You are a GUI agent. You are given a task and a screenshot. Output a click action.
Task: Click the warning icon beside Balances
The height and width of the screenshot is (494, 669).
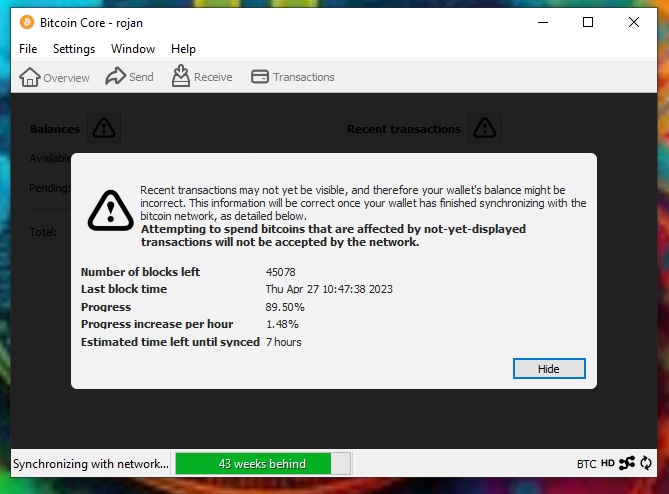(104, 128)
